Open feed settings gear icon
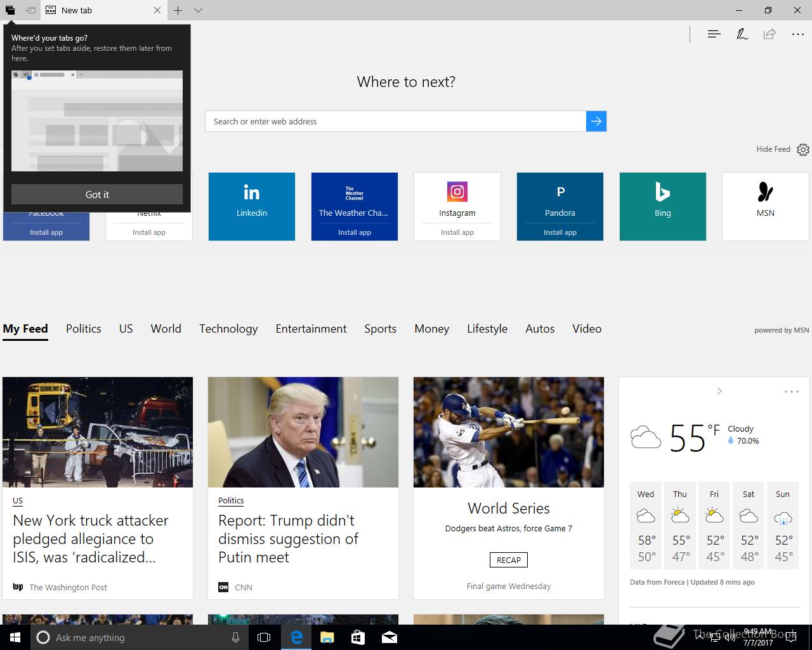 803,149
